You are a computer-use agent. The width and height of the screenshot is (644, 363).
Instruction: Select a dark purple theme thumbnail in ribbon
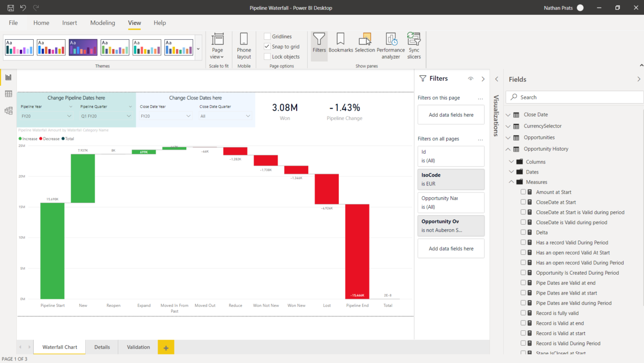(x=83, y=47)
